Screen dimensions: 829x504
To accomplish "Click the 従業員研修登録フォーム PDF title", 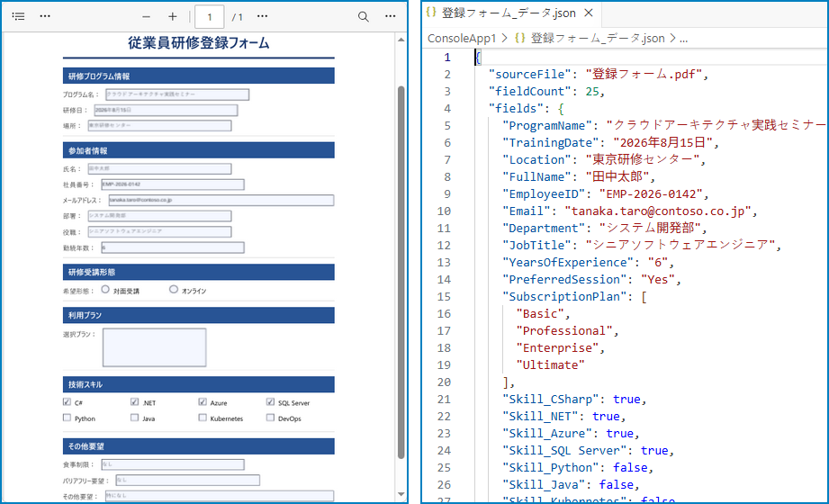I will coord(199,43).
